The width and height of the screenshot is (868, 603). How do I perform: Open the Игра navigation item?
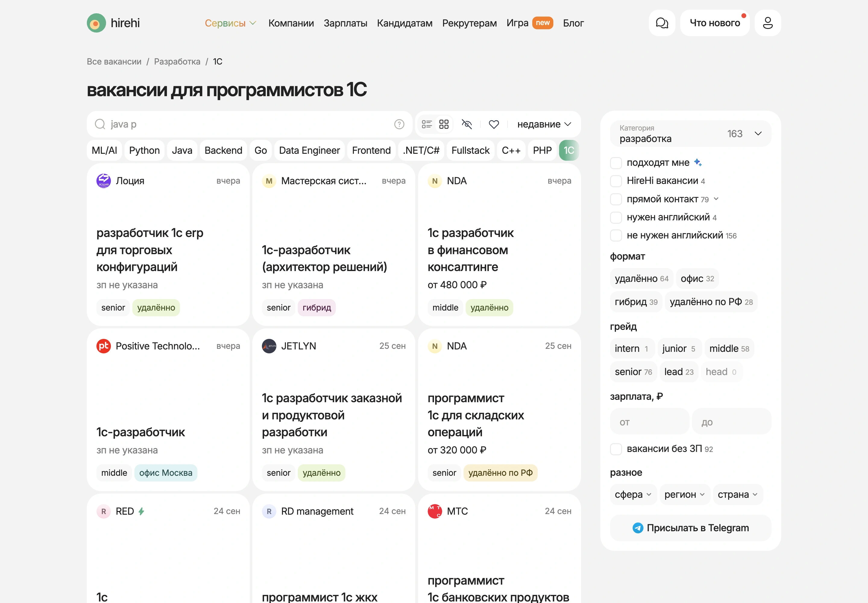pyautogui.click(x=517, y=23)
